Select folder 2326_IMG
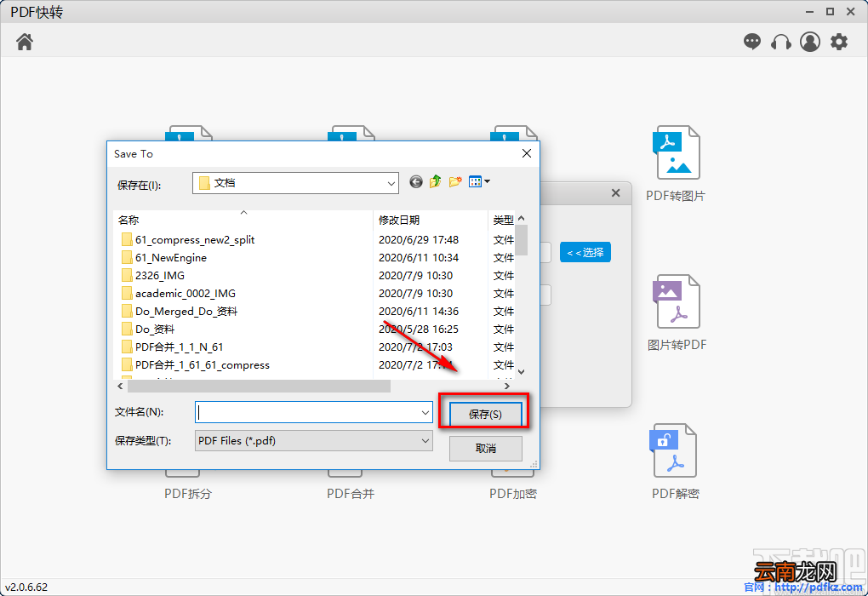This screenshot has height=596, width=868. click(x=153, y=275)
